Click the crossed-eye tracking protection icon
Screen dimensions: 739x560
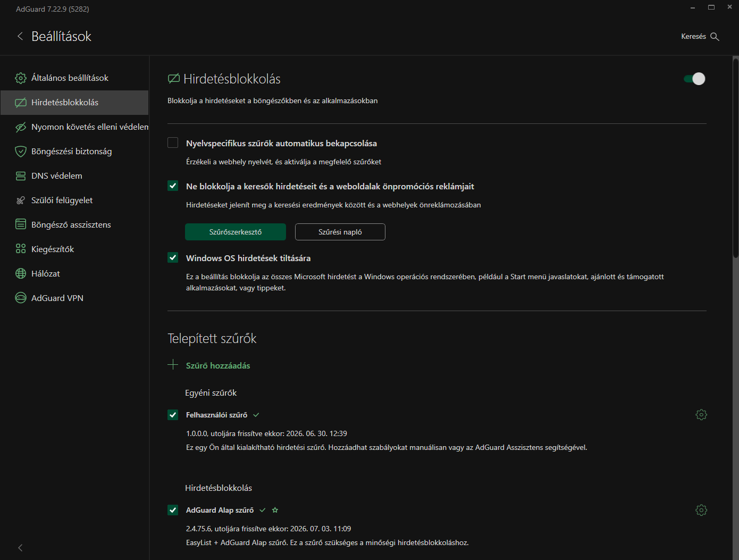pos(21,127)
